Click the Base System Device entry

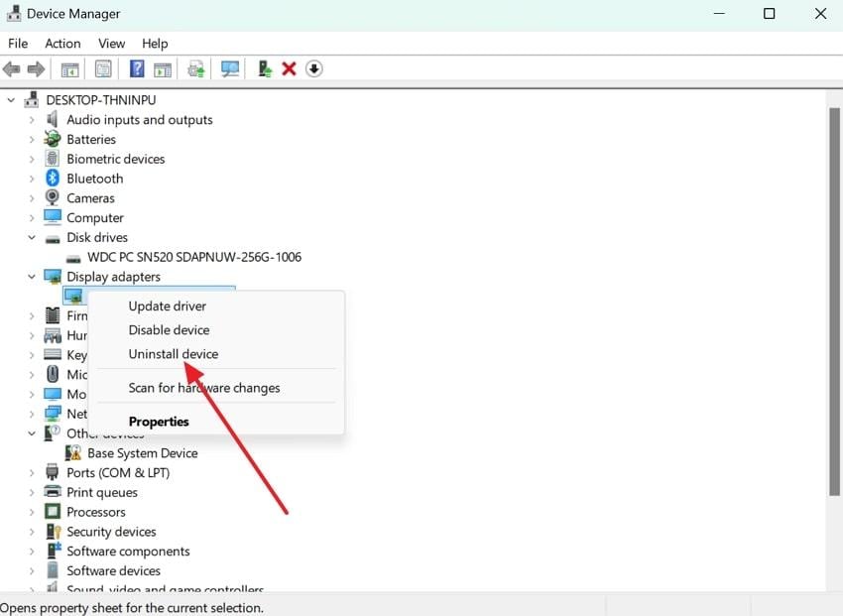(142, 452)
